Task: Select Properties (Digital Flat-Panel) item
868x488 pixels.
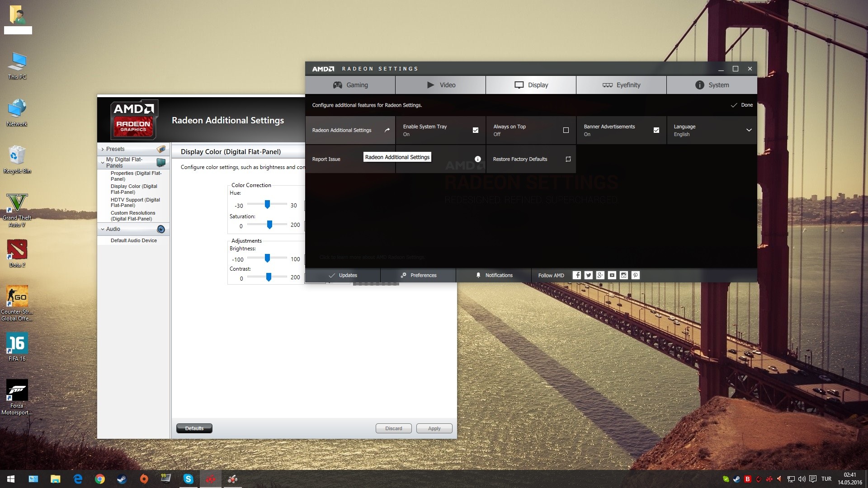Action: [x=136, y=176]
